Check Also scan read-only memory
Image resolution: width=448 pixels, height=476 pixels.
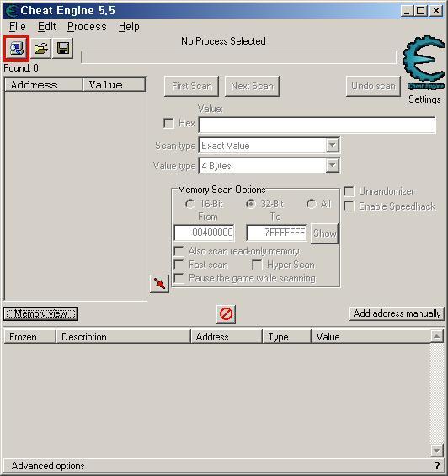179,251
